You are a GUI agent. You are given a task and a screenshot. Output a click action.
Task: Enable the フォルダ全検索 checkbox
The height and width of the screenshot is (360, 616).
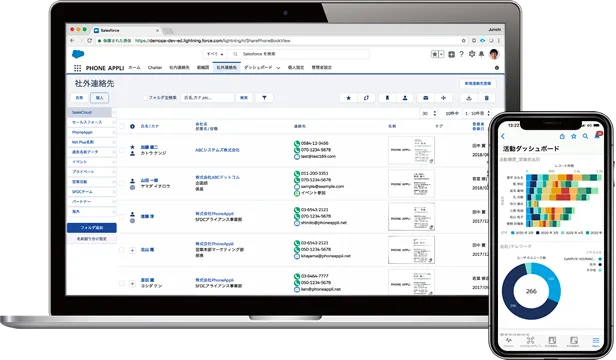(145, 98)
